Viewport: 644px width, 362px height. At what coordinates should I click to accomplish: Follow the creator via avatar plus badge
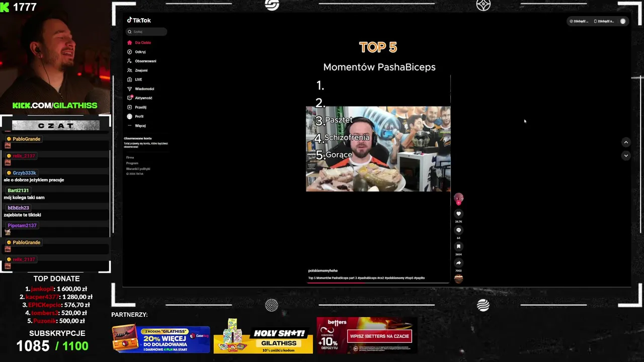pyautogui.click(x=458, y=203)
